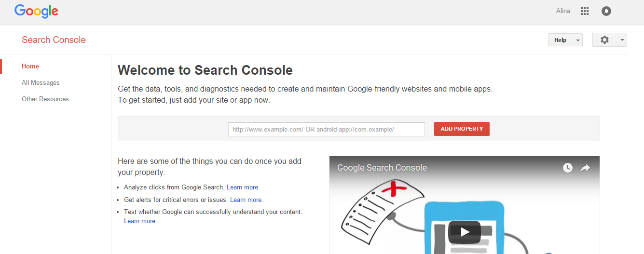
Task: Click the ADD PROPERTY button
Action: [x=462, y=129]
